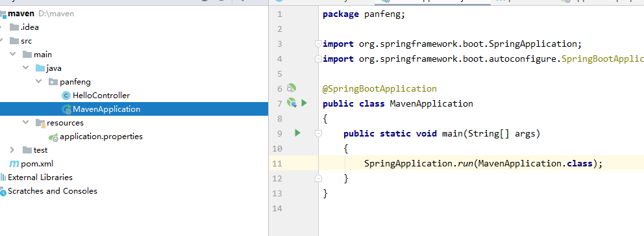
Task: Click the HelloController class icon
Action: point(66,96)
